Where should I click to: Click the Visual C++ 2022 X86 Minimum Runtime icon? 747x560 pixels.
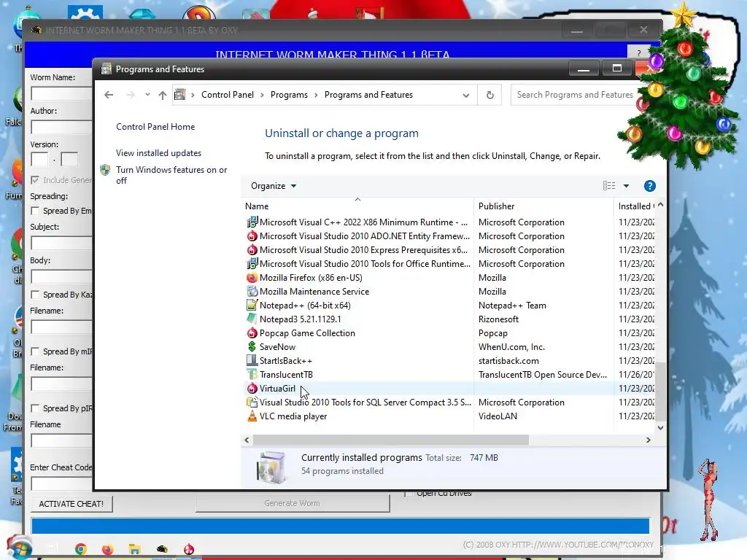[252, 222]
